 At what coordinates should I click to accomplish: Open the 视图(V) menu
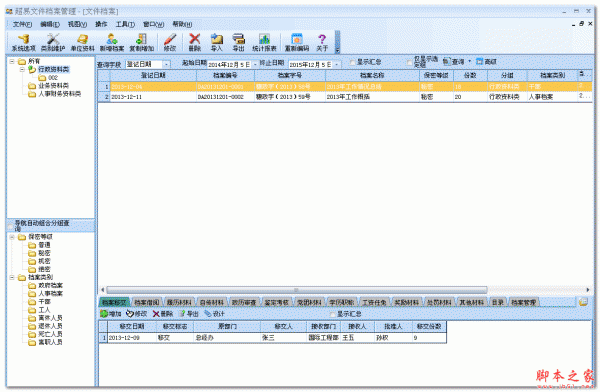(77, 24)
